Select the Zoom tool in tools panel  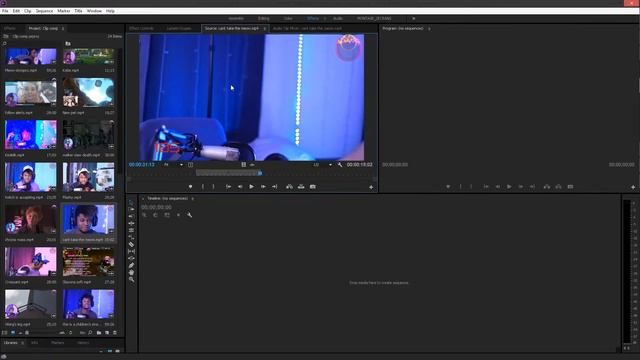(131, 279)
